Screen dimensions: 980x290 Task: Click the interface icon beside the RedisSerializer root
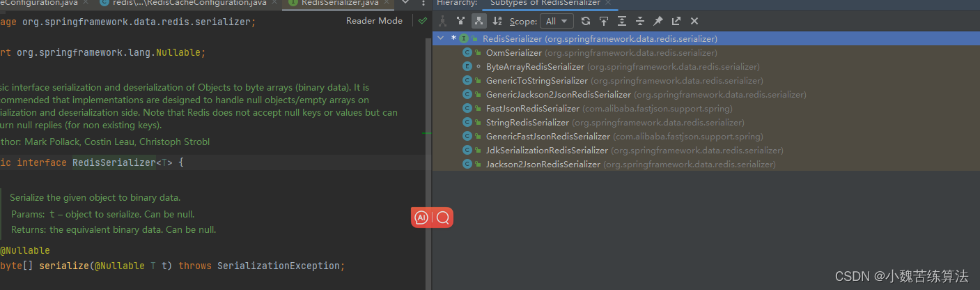464,39
